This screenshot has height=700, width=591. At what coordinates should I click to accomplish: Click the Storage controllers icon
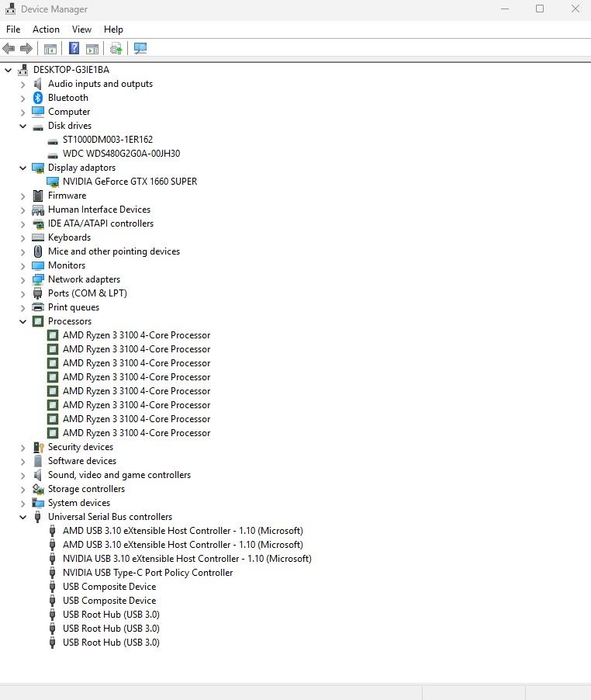click(x=38, y=489)
